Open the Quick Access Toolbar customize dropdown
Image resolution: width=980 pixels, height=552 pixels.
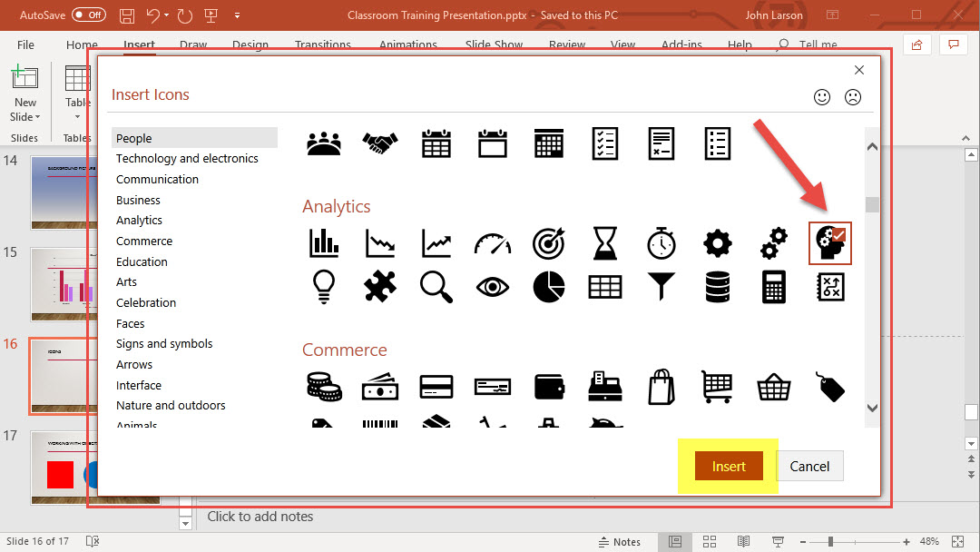point(237,15)
